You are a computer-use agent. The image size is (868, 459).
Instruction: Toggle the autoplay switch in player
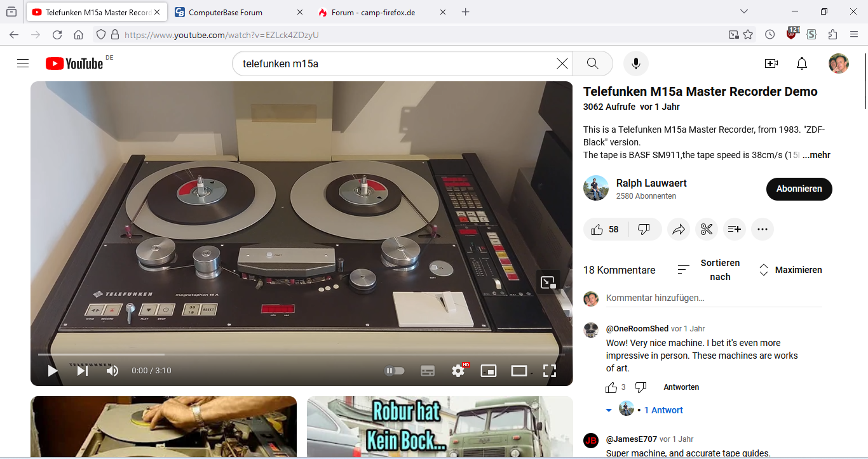click(395, 371)
